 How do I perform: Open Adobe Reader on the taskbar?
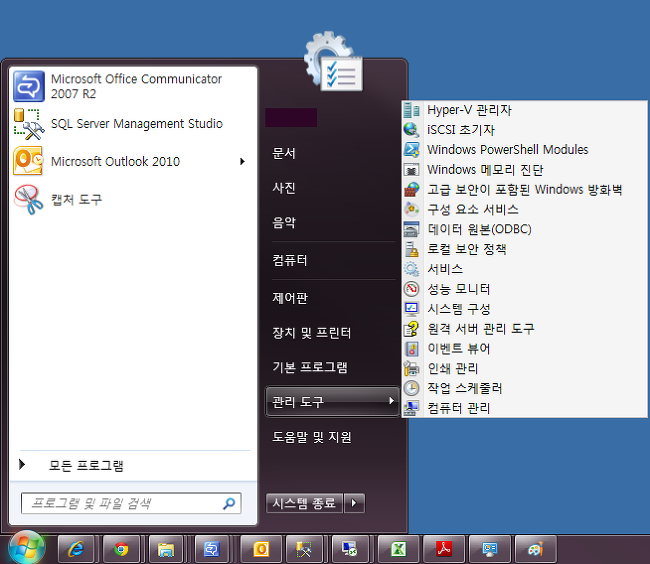[444, 549]
